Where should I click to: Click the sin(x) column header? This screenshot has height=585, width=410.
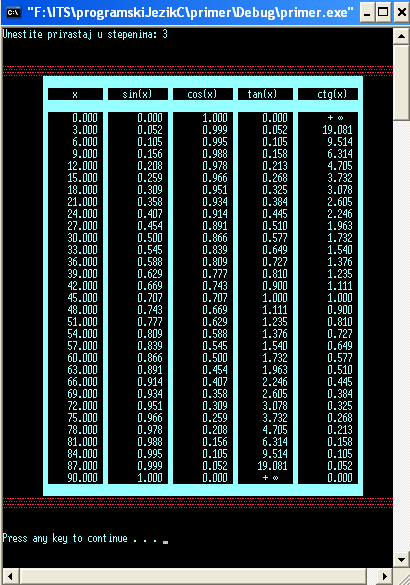[137, 94]
